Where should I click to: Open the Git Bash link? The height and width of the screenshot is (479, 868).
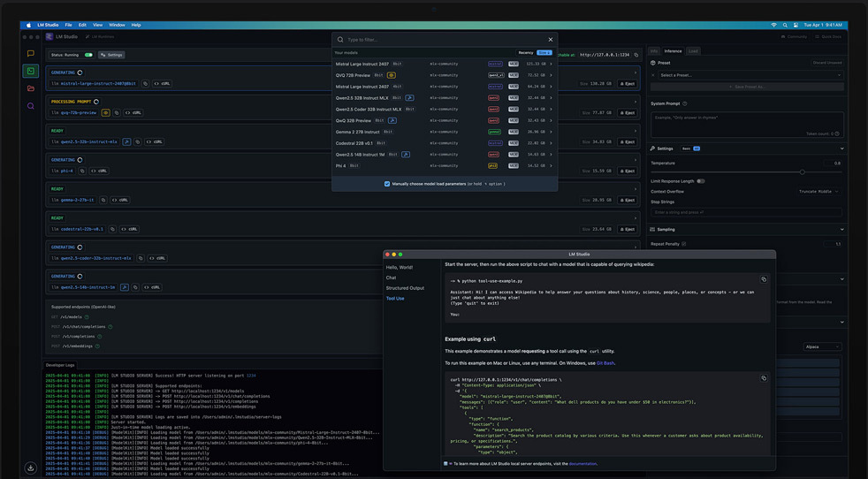click(x=605, y=362)
